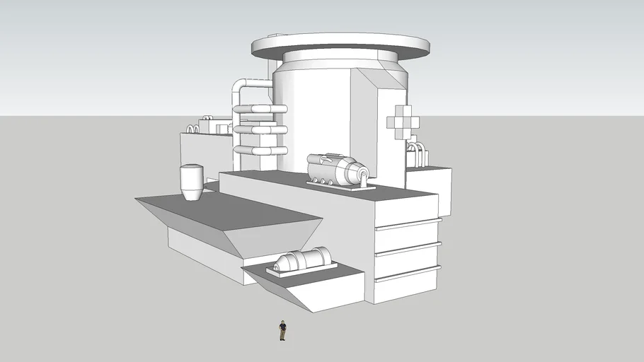Select the bottom pipe of three stacked pipes

click(260, 151)
